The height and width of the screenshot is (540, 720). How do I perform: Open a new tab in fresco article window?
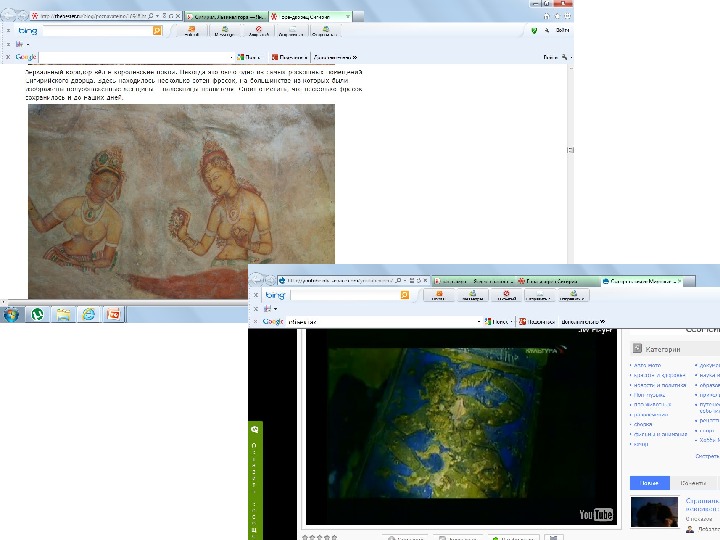tap(358, 17)
